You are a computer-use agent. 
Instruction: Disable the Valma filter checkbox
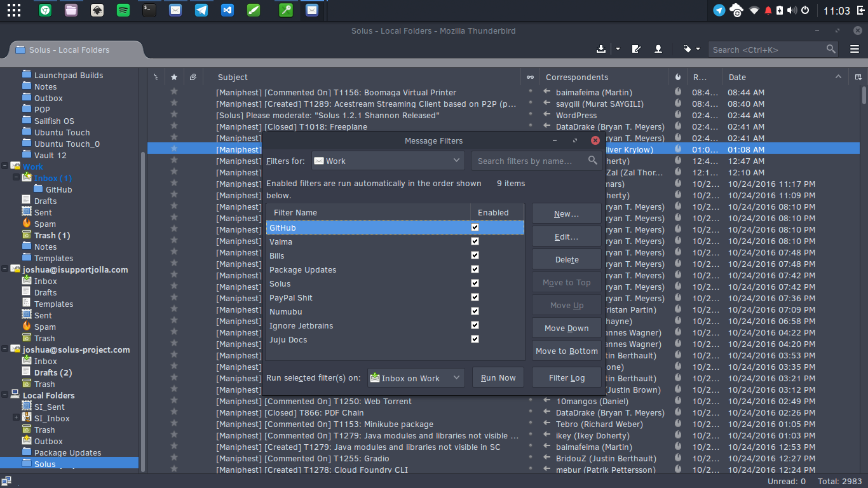point(475,241)
